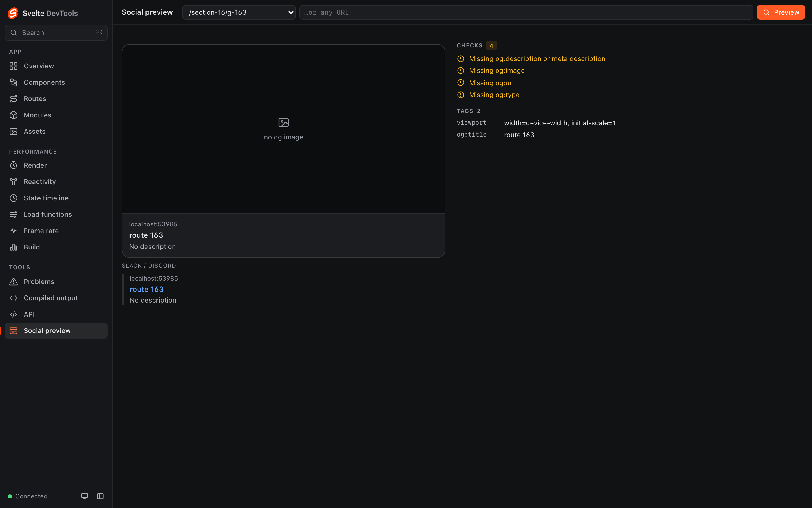Click the sidebar Search box
The image size is (812, 508).
click(x=56, y=32)
